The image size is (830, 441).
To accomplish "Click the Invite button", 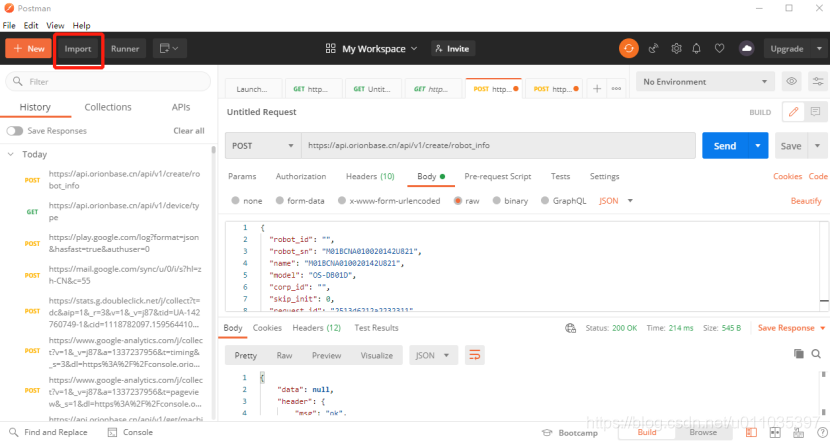I will tap(453, 49).
